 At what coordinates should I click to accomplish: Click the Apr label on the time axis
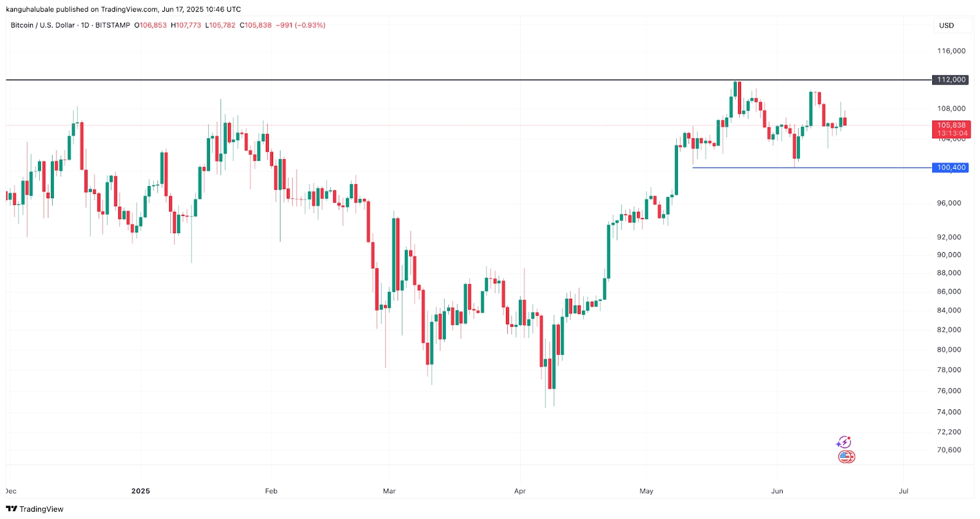coord(520,491)
